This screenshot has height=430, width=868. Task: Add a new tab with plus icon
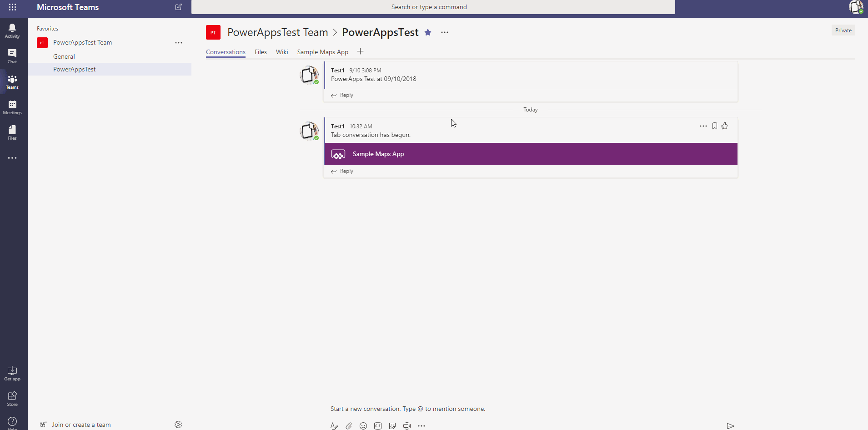tap(360, 51)
